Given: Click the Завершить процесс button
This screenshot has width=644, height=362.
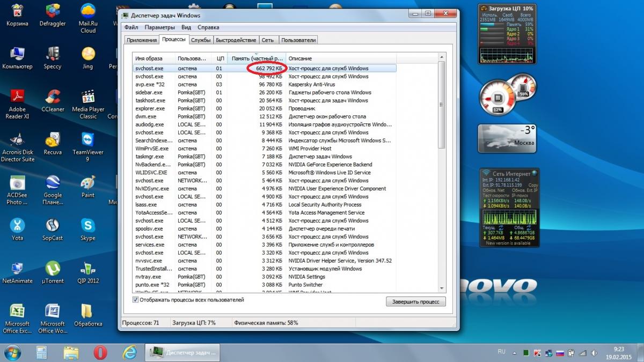Looking at the screenshot, I should [415, 302].
